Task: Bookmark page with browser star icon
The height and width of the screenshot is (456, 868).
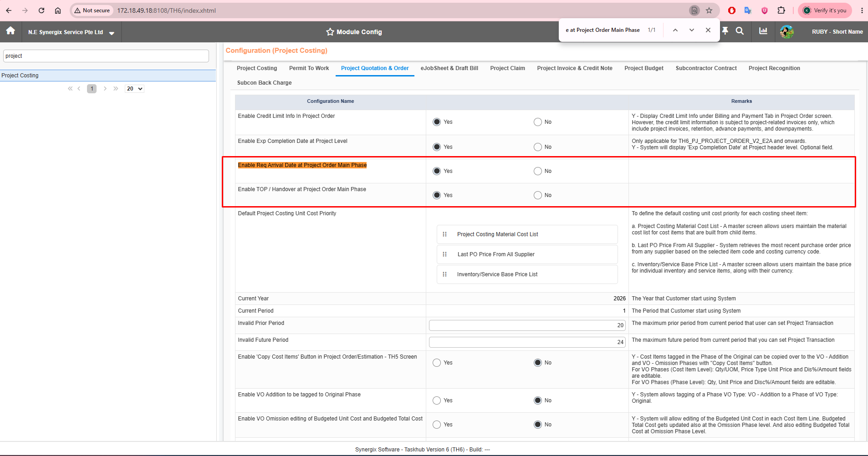Action: 709,10
